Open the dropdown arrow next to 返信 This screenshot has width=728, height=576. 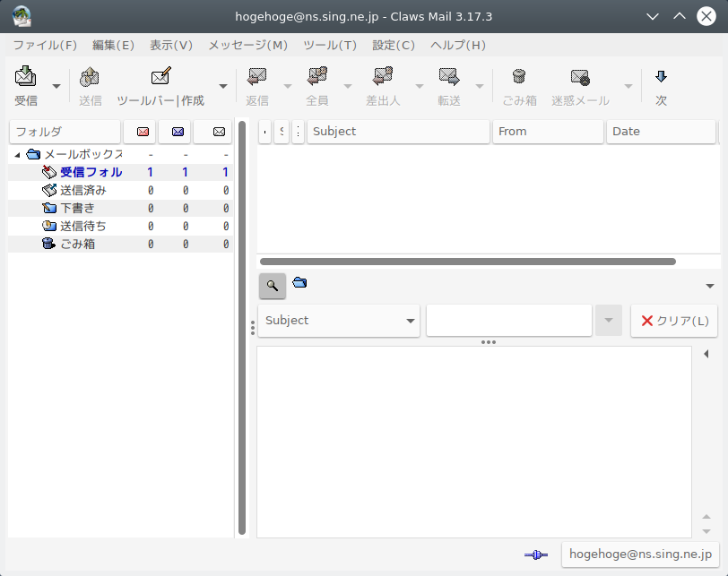pos(288,86)
